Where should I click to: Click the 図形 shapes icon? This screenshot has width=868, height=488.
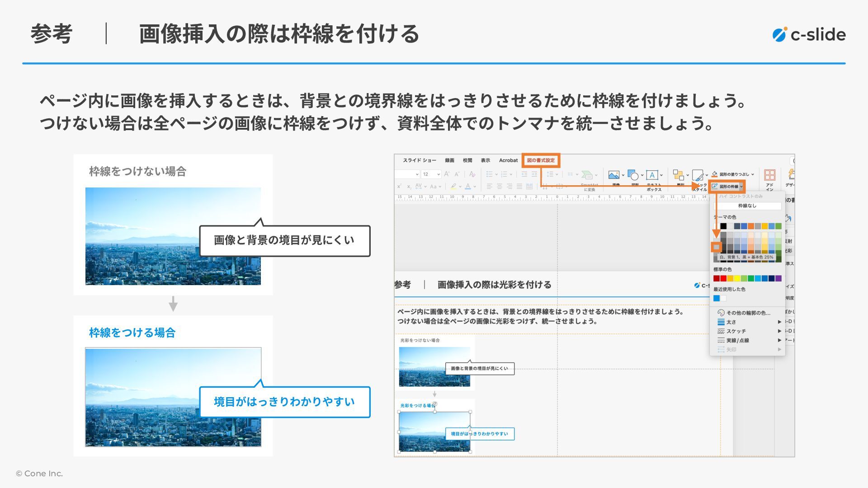coord(633,175)
